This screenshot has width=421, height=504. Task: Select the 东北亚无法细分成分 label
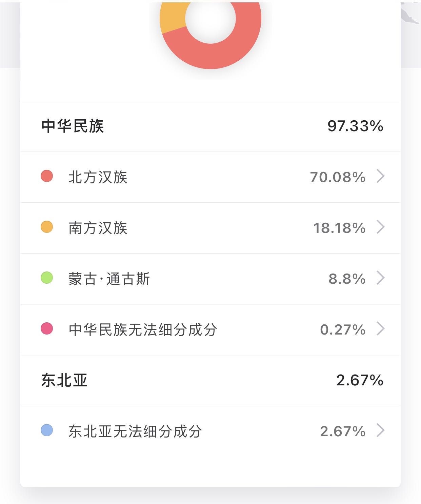135,431
